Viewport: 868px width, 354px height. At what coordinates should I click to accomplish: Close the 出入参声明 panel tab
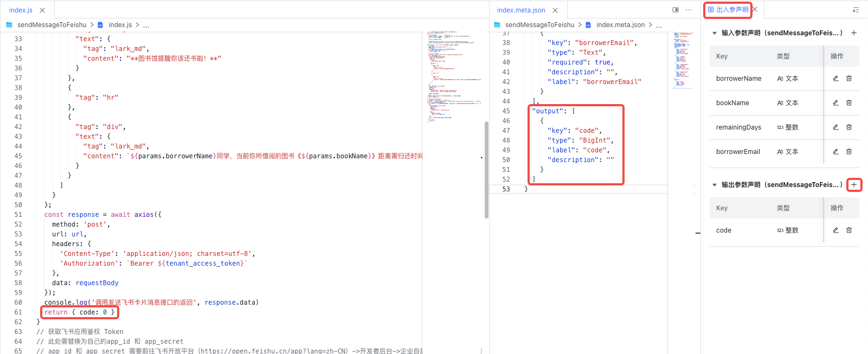(x=755, y=10)
